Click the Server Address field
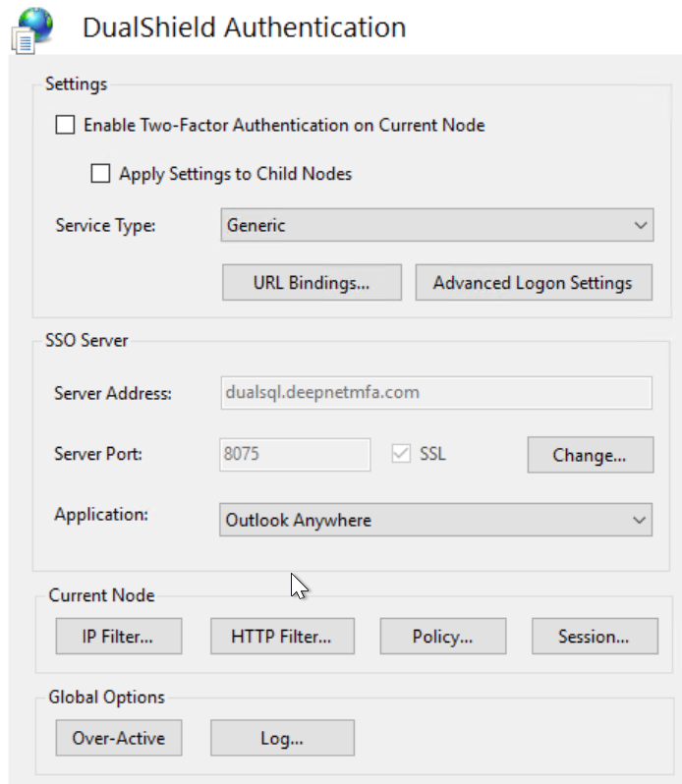682x784 pixels. (x=435, y=393)
